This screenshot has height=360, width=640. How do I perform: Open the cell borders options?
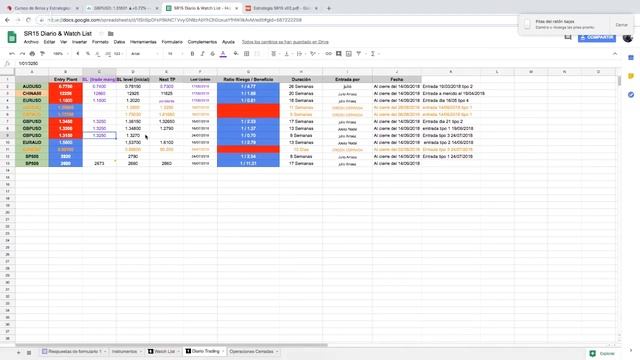(247, 54)
